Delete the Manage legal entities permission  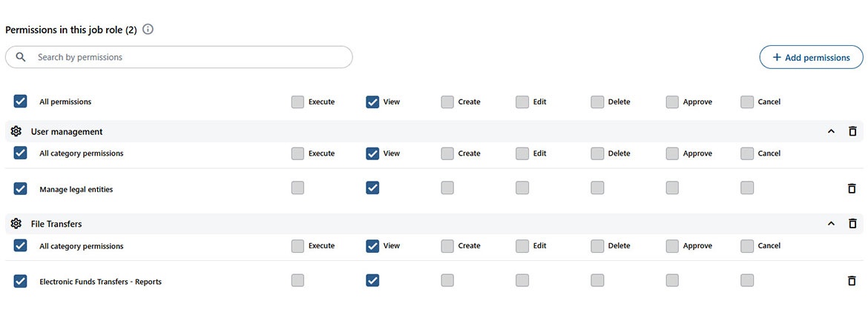(x=852, y=188)
